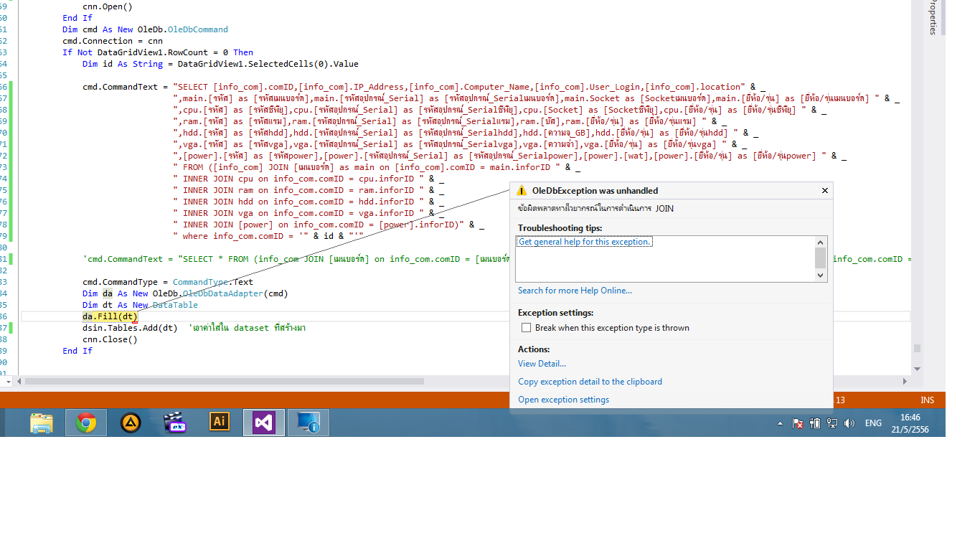Launch Google Chrome from the taskbar
Image resolution: width=980 pixels, height=551 pixels.
click(86, 423)
